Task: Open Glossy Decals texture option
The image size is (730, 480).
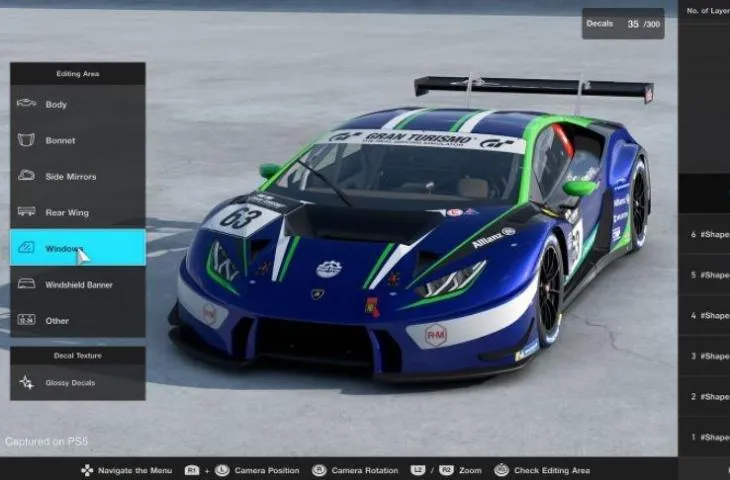Action: [x=78, y=382]
